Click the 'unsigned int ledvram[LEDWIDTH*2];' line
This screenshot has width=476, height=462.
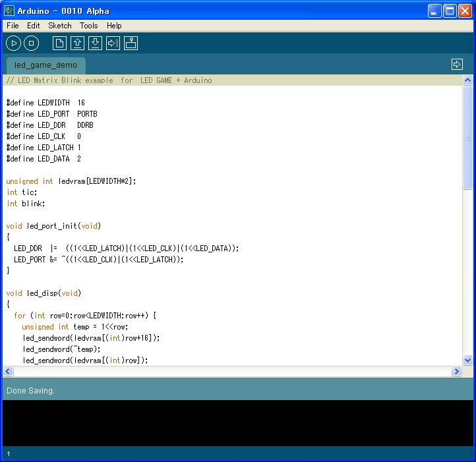click(71, 181)
